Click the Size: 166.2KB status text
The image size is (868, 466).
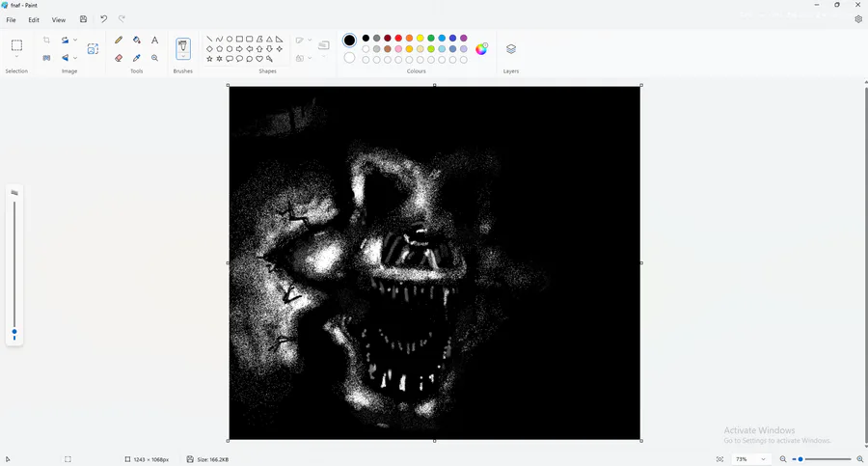pos(212,459)
